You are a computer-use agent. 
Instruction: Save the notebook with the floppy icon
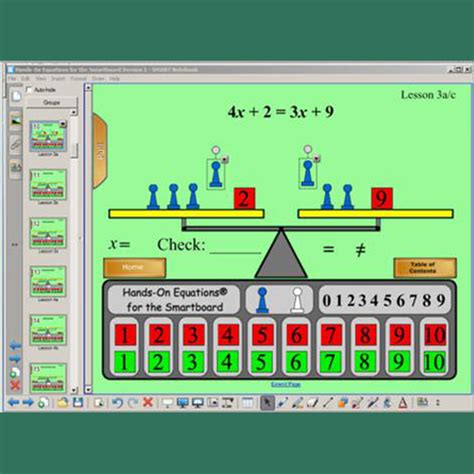78,403
